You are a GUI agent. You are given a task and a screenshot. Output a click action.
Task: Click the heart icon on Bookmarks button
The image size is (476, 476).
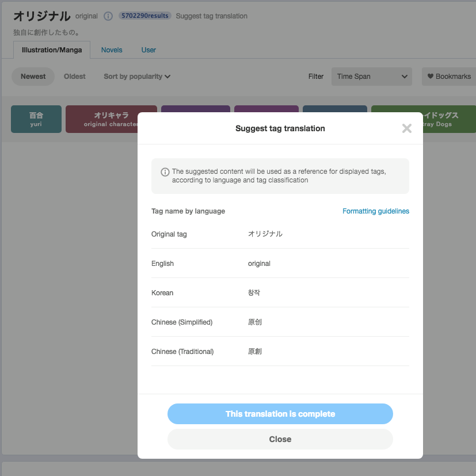point(430,76)
